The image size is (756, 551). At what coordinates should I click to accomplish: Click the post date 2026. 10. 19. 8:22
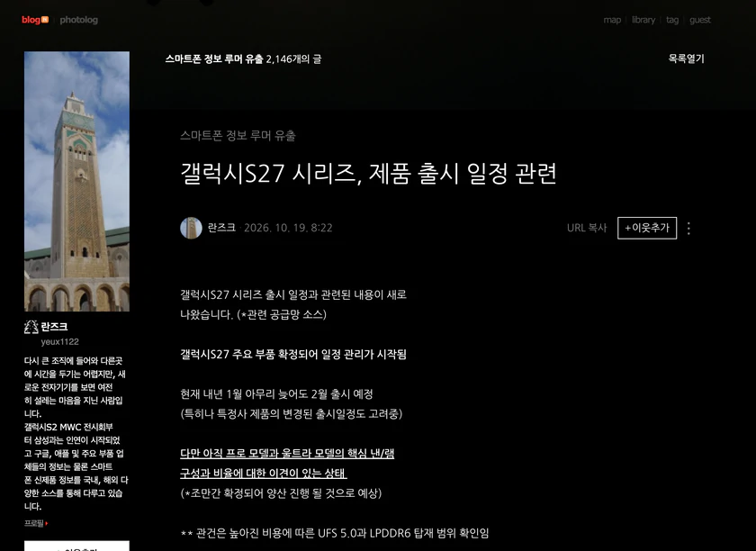coord(288,228)
